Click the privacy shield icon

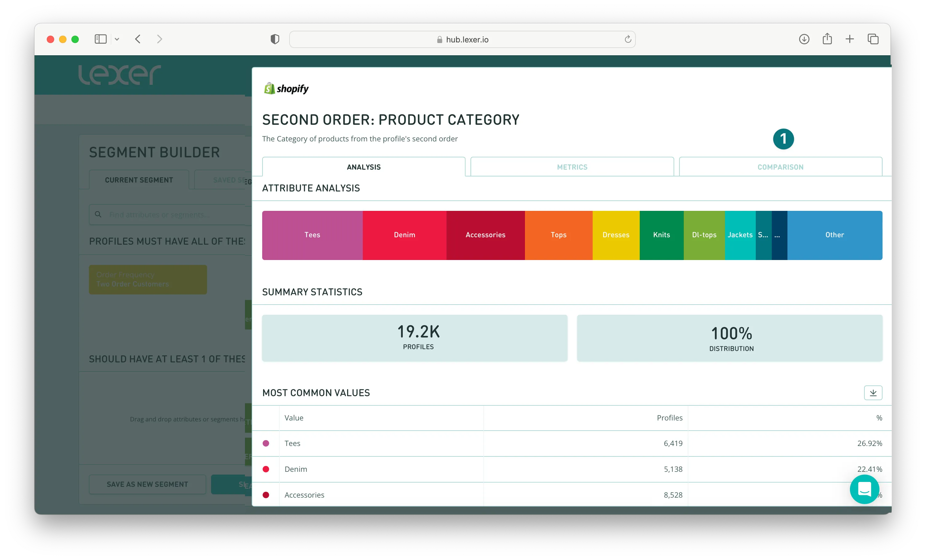pos(275,39)
